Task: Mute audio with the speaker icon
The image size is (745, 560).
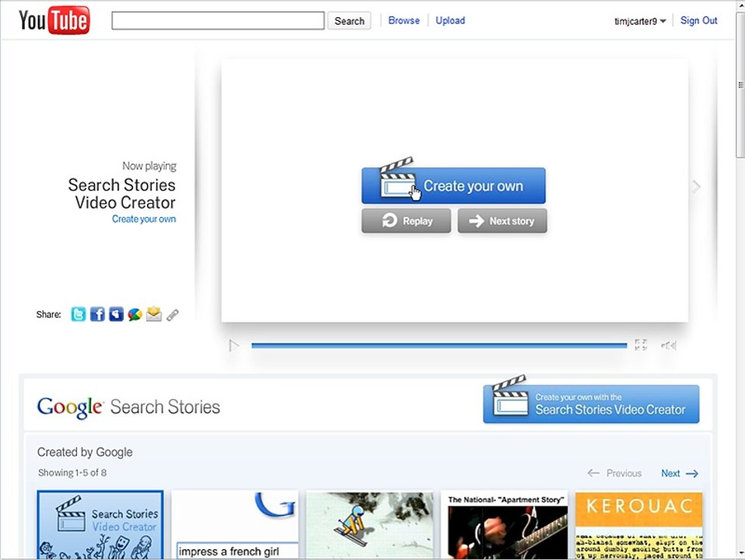Action: click(669, 345)
